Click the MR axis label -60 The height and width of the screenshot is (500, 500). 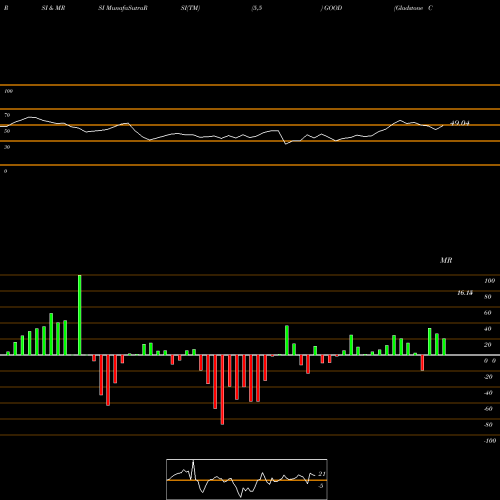coord(488,409)
